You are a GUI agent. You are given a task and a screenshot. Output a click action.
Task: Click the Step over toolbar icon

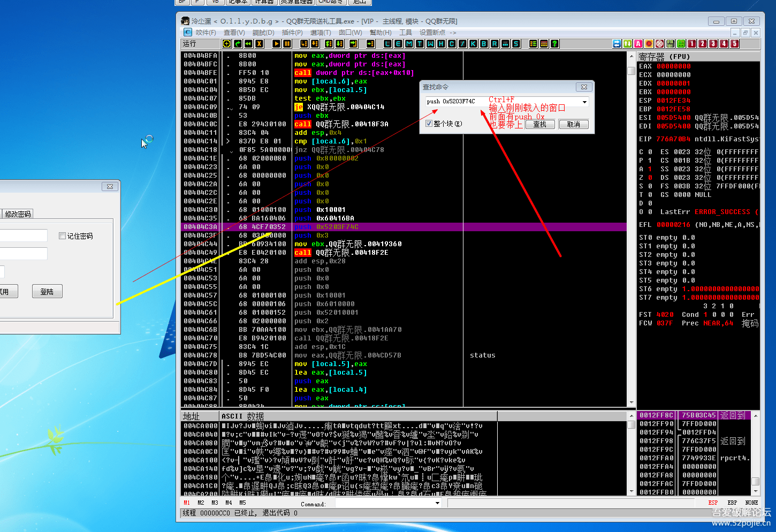[x=315, y=44]
